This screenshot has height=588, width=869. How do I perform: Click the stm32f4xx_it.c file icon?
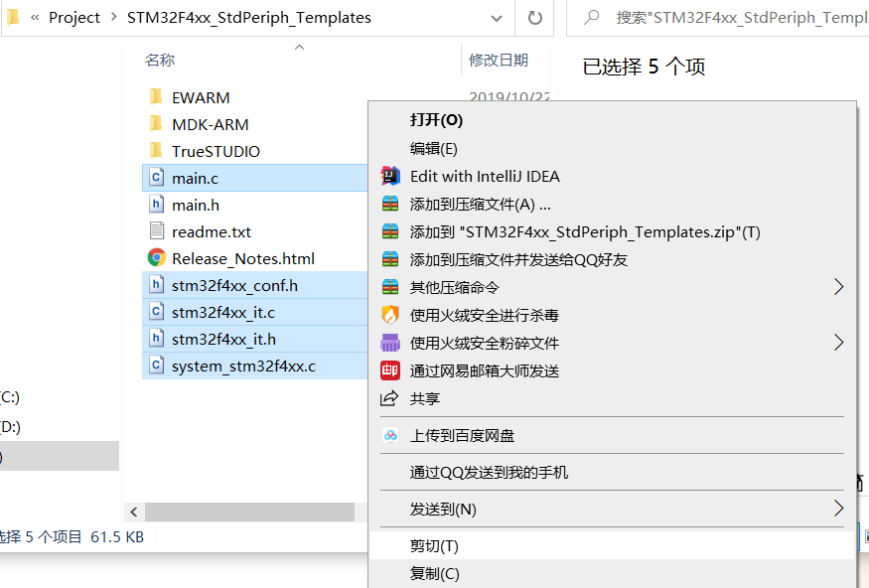(x=156, y=312)
